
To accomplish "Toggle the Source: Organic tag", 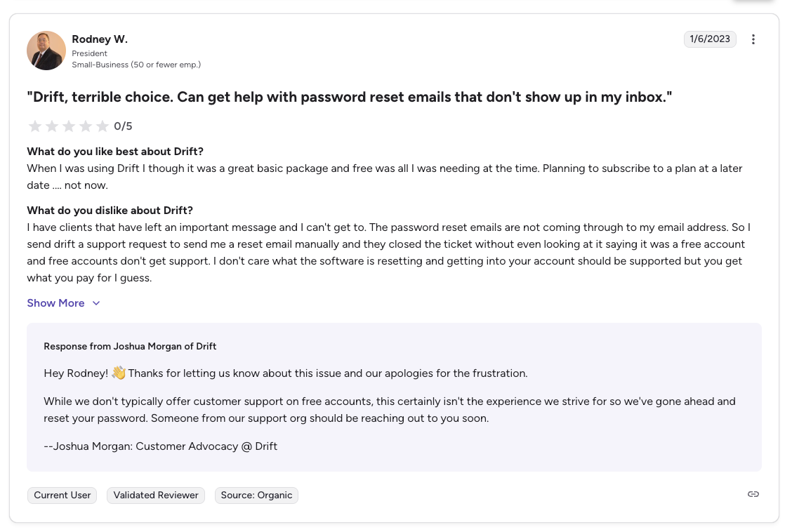I will [256, 495].
